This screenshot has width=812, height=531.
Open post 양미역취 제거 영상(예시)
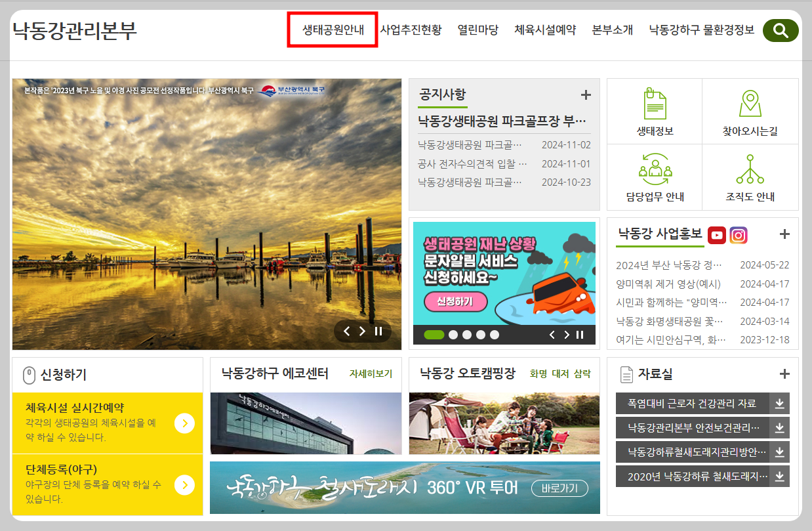click(668, 284)
